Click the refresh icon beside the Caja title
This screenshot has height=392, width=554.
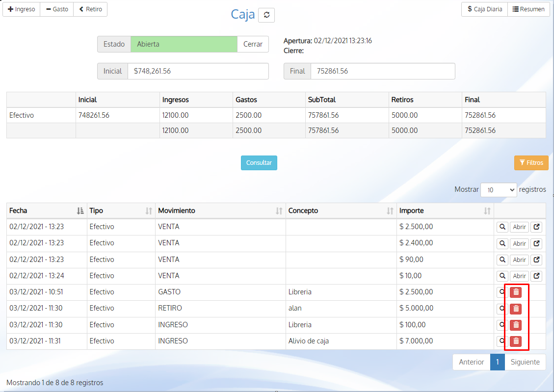tap(266, 15)
